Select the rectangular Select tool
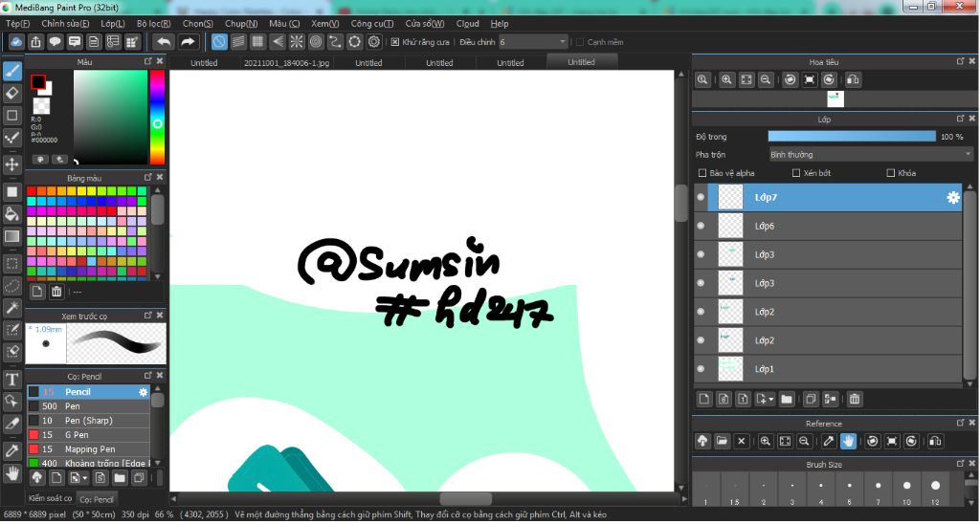Screen dimensions: 980x524 point(11,264)
